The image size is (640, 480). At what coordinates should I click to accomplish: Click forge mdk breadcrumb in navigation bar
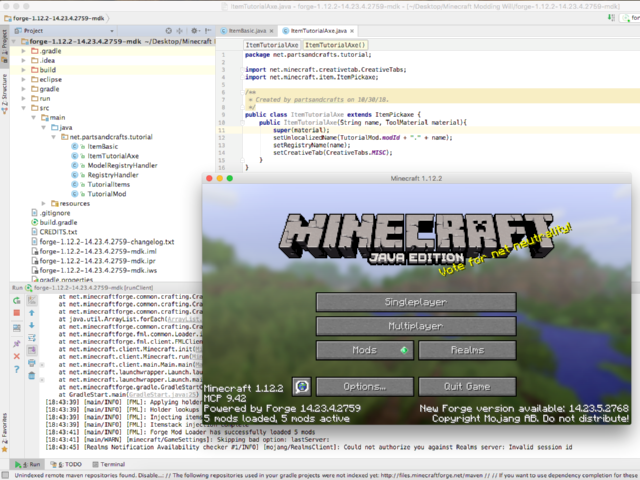[54, 18]
